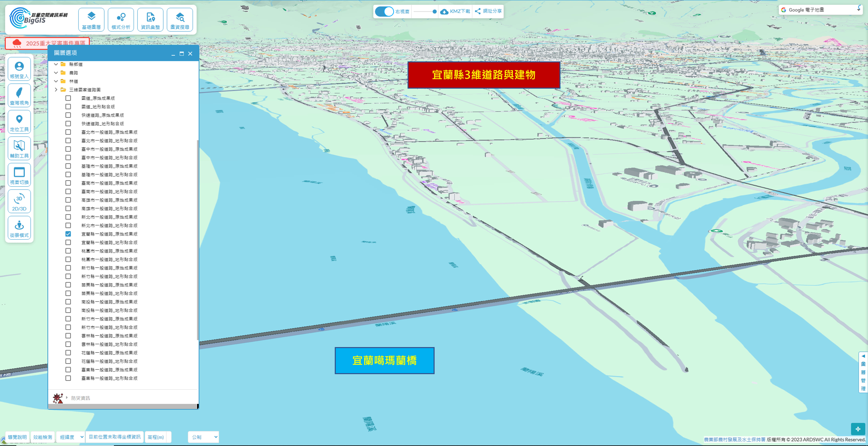
Task: Check 桃園市一般道路_原始成果版 layer
Action: point(68,251)
